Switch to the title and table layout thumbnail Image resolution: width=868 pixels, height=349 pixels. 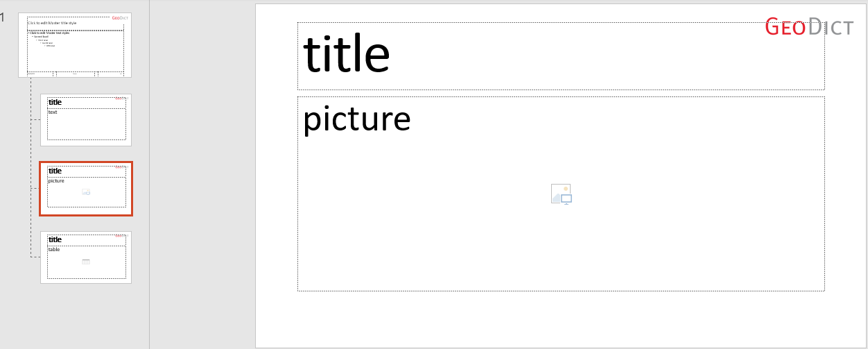[86, 257]
